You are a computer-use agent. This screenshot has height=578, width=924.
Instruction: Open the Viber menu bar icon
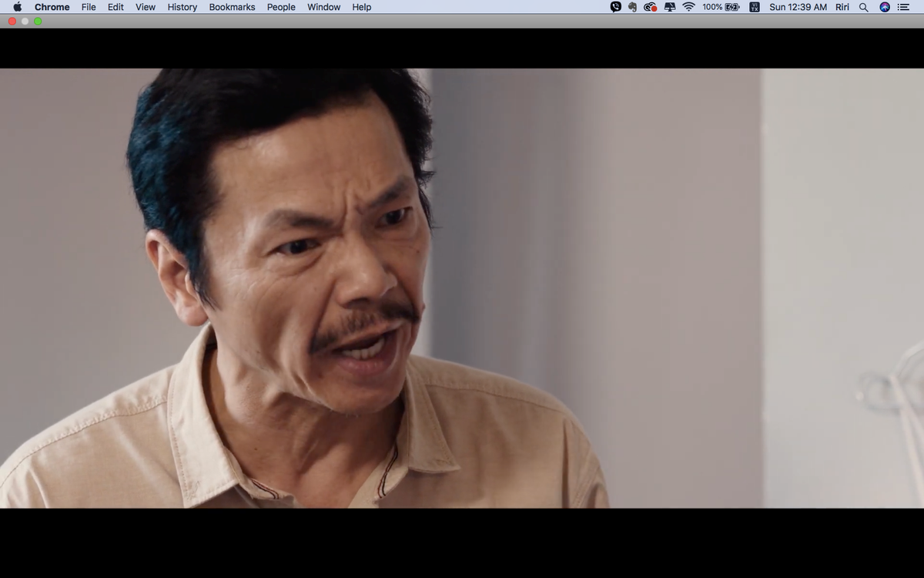615,7
